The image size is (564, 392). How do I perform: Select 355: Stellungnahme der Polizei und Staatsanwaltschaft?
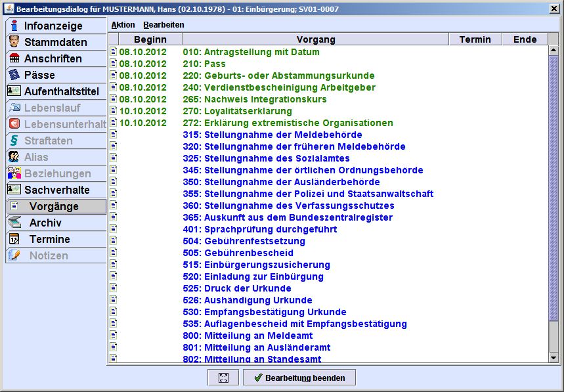click(x=308, y=194)
